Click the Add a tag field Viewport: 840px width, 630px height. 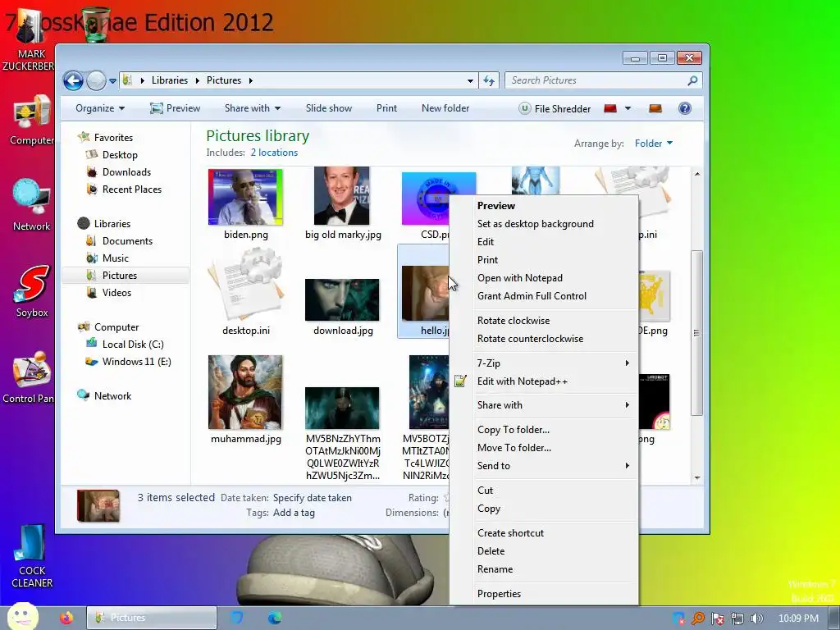pos(294,514)
